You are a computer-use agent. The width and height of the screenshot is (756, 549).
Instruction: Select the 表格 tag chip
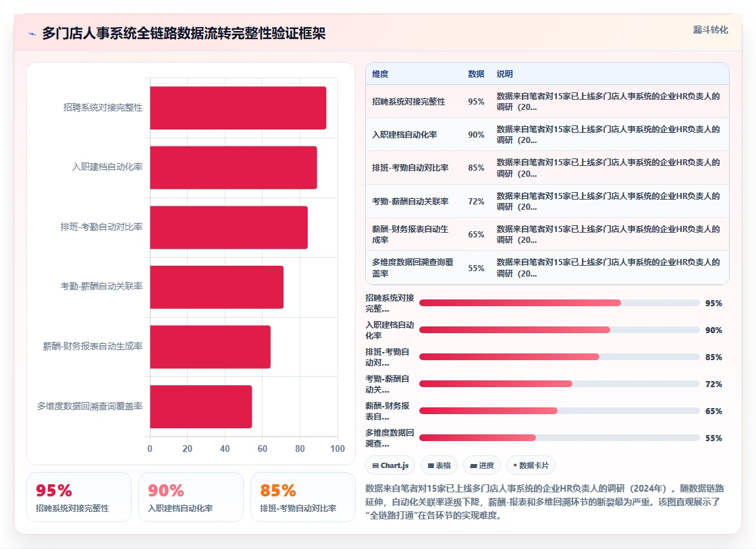[x=439, y=465]
